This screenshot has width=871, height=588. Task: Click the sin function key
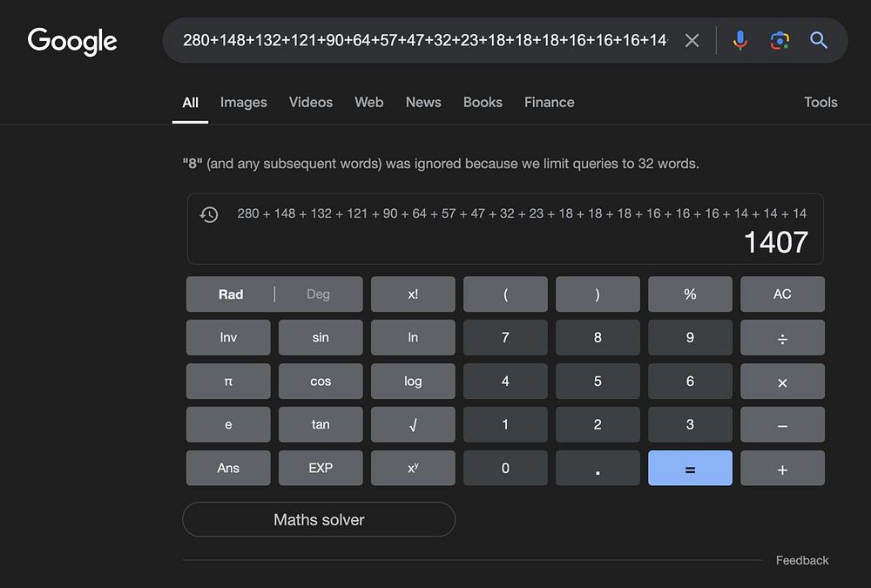click(321, 337)
